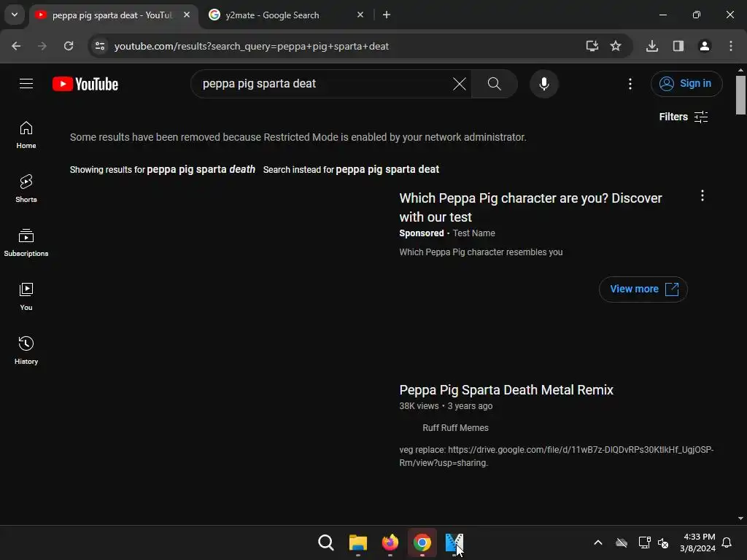Click the page vertical scrollbar thumb
This screenshot has height=560, width=747.
pyautogui.click(x=740, y=96)
